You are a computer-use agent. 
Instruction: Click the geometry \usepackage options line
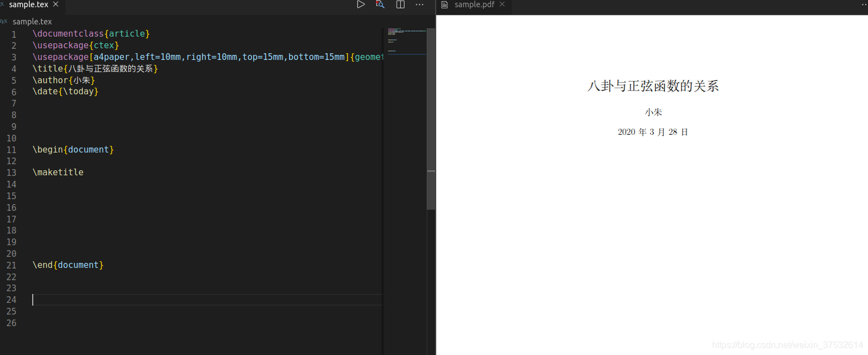(208, 57)
